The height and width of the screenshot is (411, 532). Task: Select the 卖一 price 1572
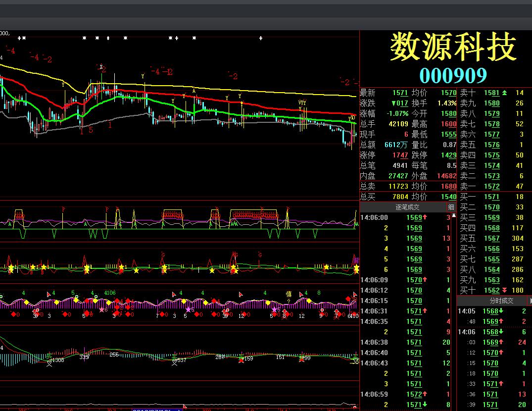point(492,186)
